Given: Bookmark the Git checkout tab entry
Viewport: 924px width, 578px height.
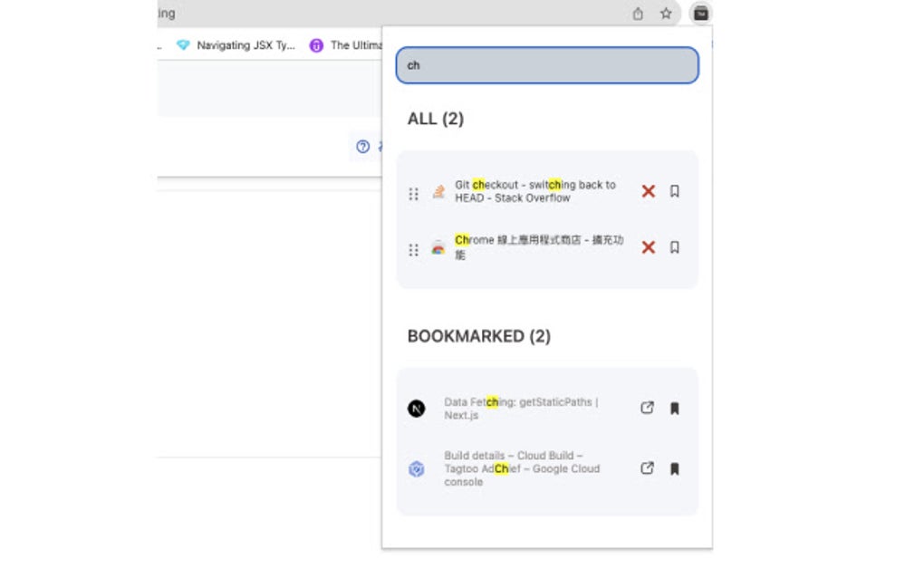Looking at the screenshot, I should click(x=674, y=191).
